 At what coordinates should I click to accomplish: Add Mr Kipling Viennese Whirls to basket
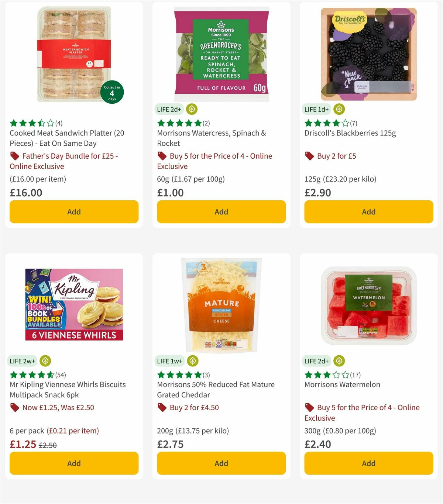point(74,463)
